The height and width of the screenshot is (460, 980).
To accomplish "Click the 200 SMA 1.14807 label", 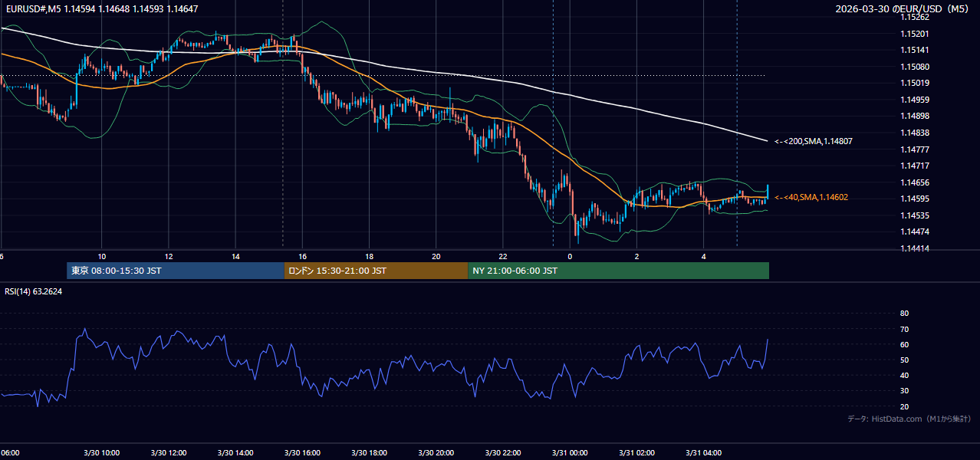I will 814,141.
